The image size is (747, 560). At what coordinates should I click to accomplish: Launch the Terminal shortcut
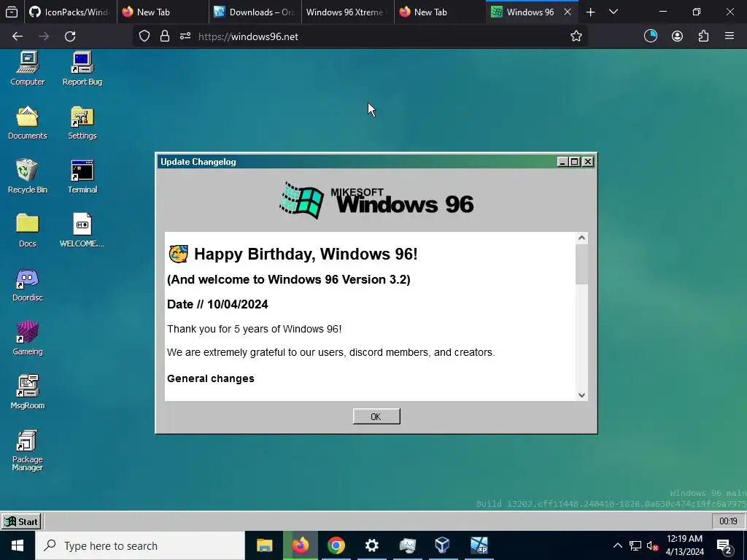[x=82, y=176]
